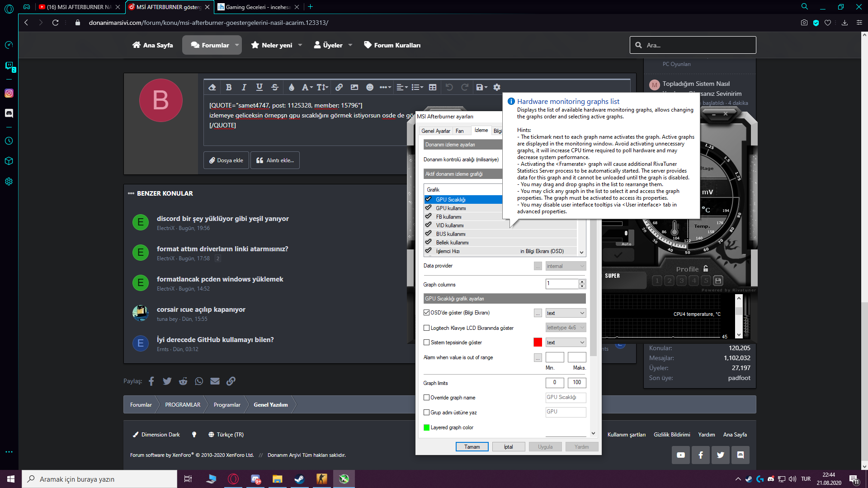Click the red tray icon color swatch

click(538, 343)
